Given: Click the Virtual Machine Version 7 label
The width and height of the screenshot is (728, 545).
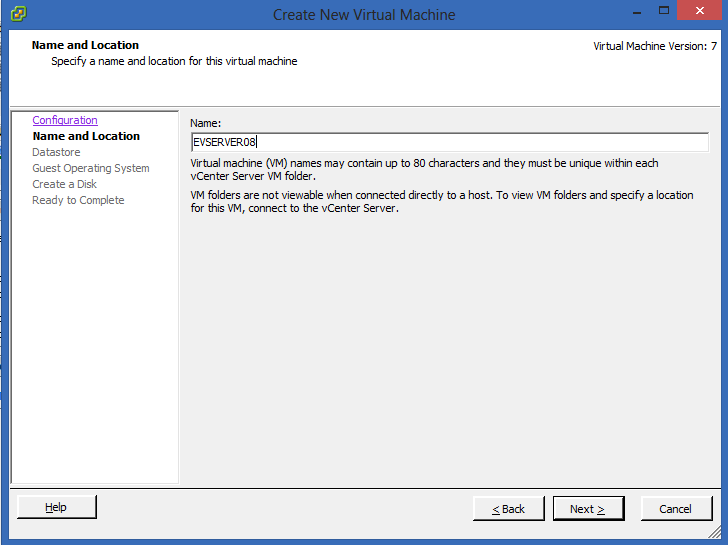Looking at the screenshot, I should click(655, 46).
